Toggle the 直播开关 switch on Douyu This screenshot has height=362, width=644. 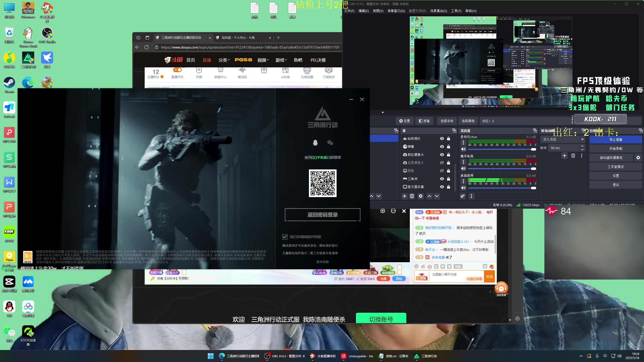(x=177, y=70)
